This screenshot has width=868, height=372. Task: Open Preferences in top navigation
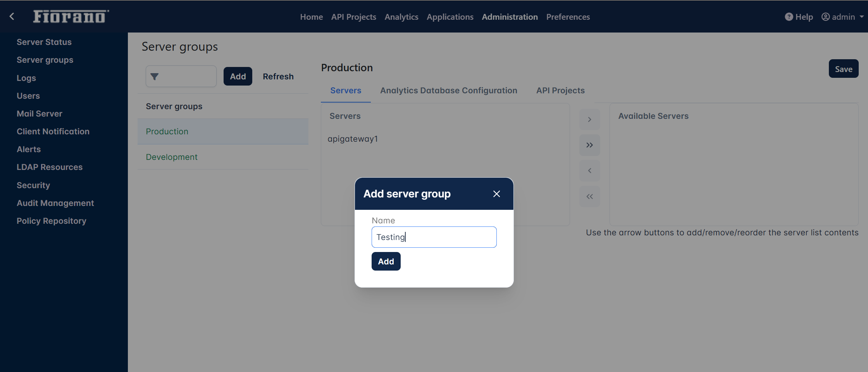568,17
